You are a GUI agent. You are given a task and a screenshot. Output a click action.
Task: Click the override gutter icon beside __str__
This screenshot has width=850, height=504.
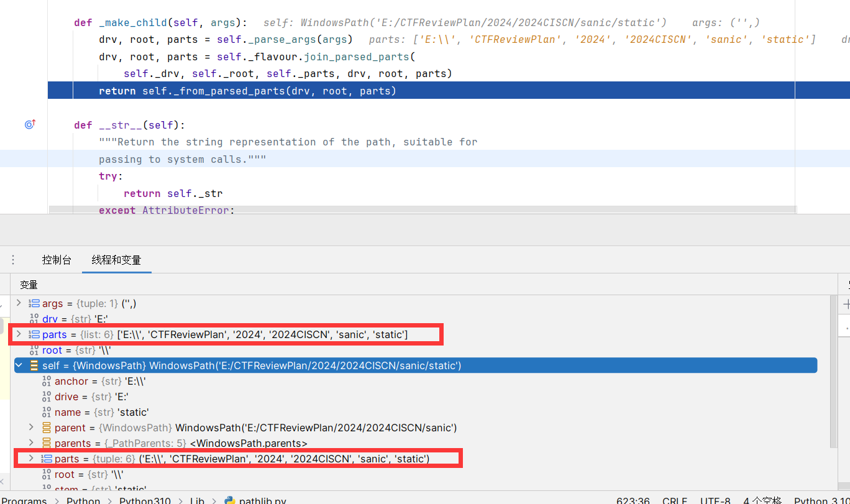(30, 124)
